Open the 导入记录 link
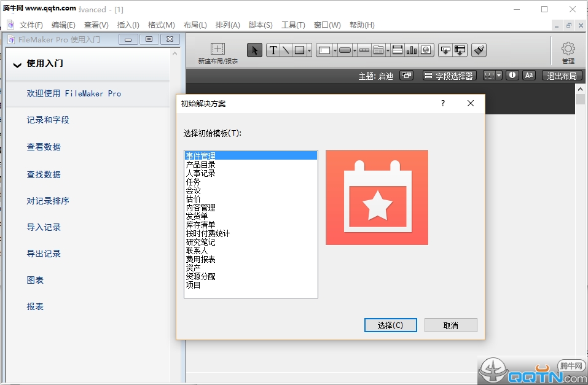 pos(44,227)
